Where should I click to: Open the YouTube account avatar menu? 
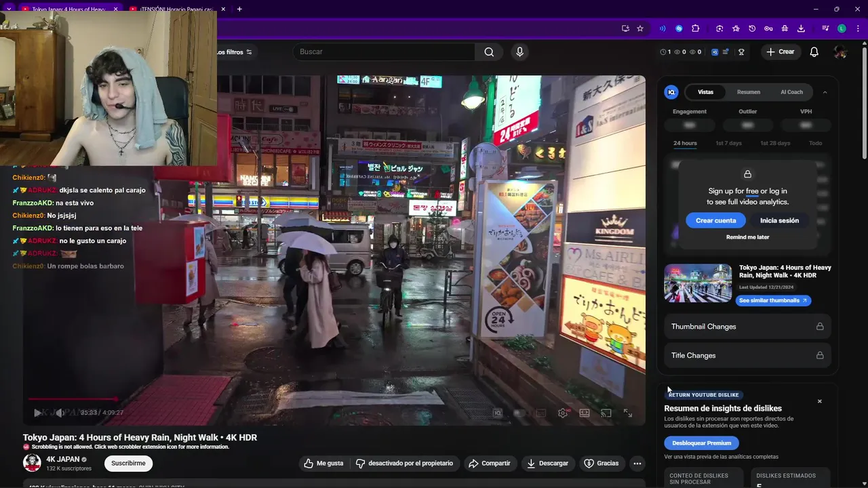(x=840, y=52)
